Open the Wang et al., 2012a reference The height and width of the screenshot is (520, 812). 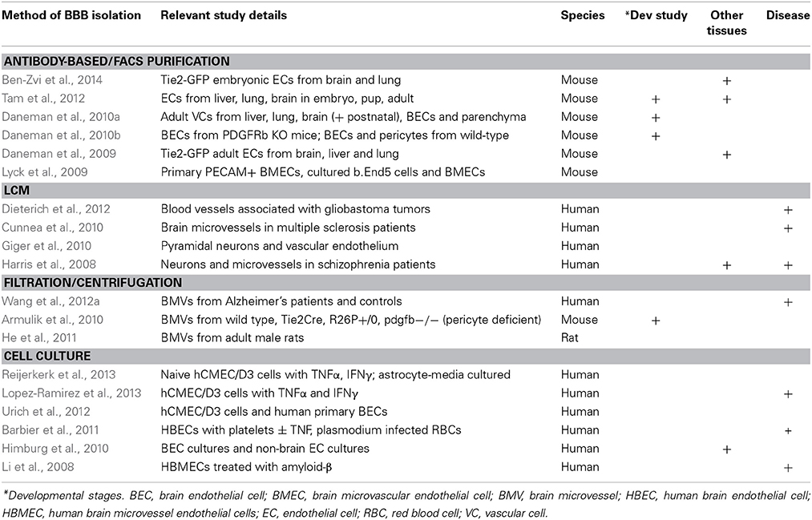click(50, 301)
